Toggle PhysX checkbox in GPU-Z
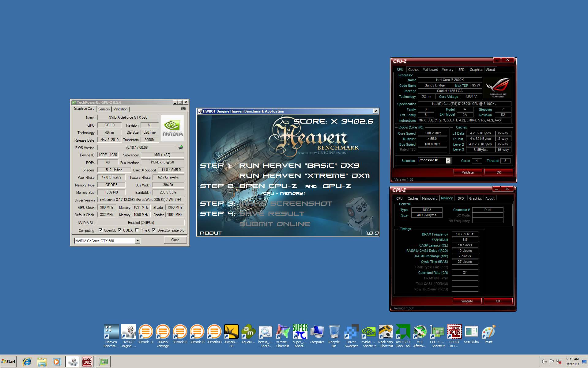The height and width of the screenshot is (368, 588). pyautogui.click(x=137, y=230)
